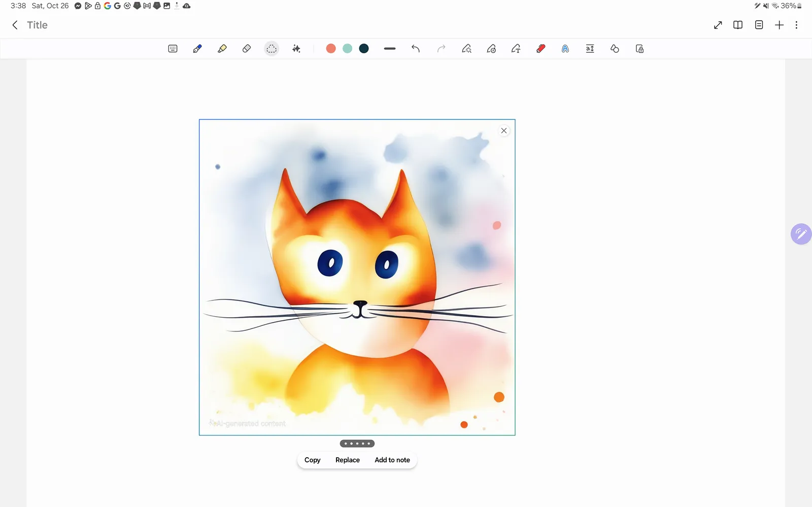Viewport: 812px width, 507px height.
Task: Choose the dark navy pen color
Action: (364, 49)
